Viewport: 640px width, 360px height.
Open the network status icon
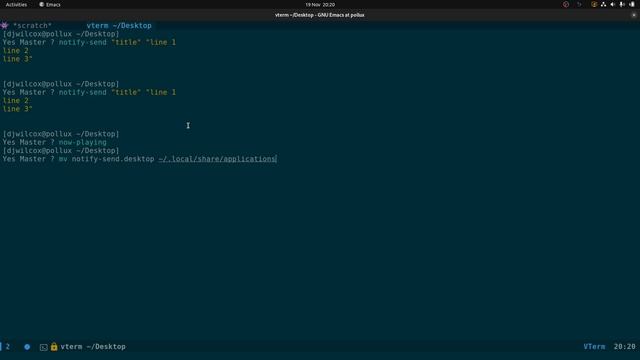pos(603,4)
